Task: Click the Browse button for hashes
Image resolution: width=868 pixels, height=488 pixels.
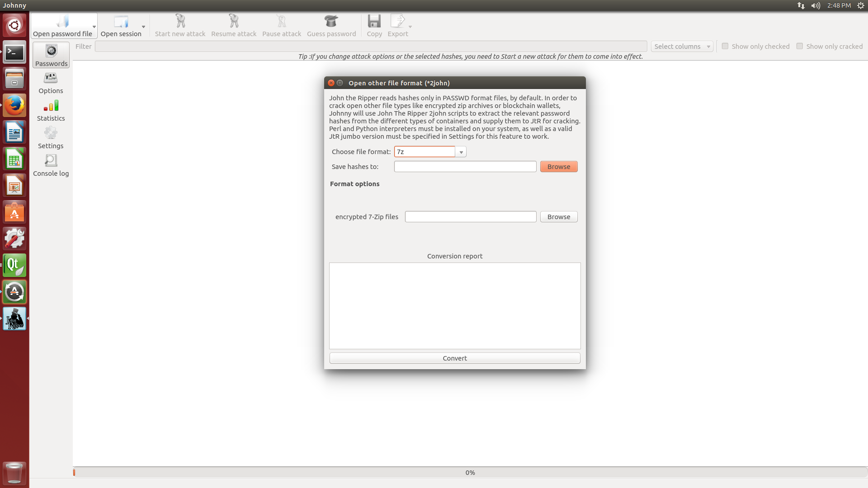Action: coord(559,166)
